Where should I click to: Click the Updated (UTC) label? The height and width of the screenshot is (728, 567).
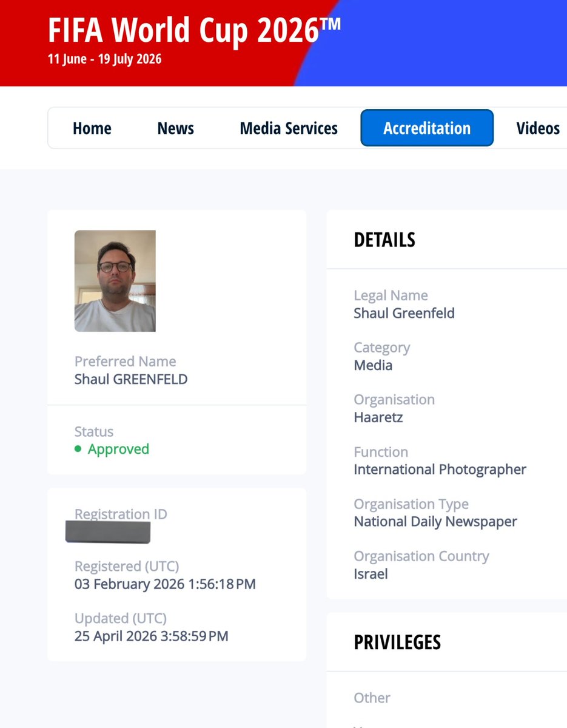pos(121,619)
